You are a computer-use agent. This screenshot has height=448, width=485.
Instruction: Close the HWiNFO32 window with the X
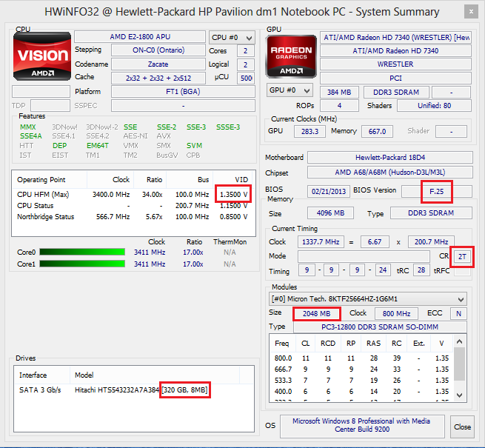pos(469,11)
